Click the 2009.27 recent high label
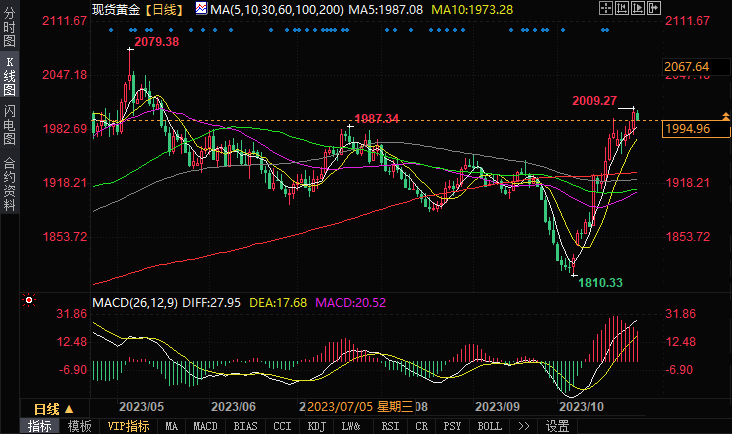 click(x=594, y=100)
